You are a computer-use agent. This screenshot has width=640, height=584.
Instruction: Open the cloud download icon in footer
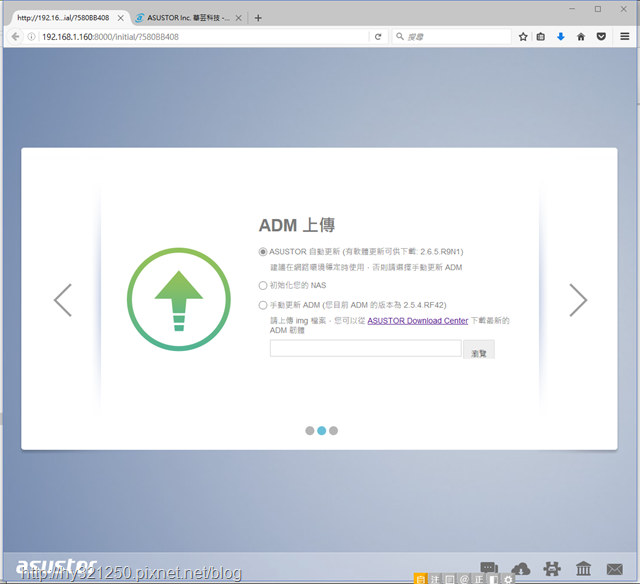(x=520, y=568)
